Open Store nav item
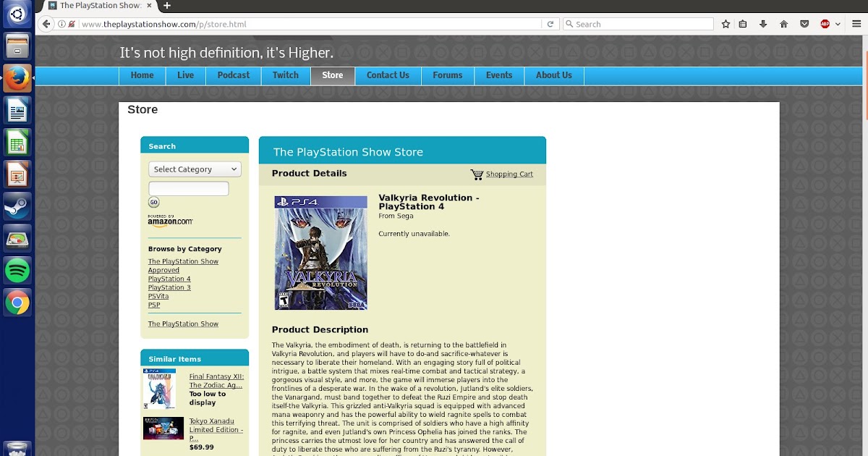The height and width of the screenshot is (456, 868). tap(333, 75)
